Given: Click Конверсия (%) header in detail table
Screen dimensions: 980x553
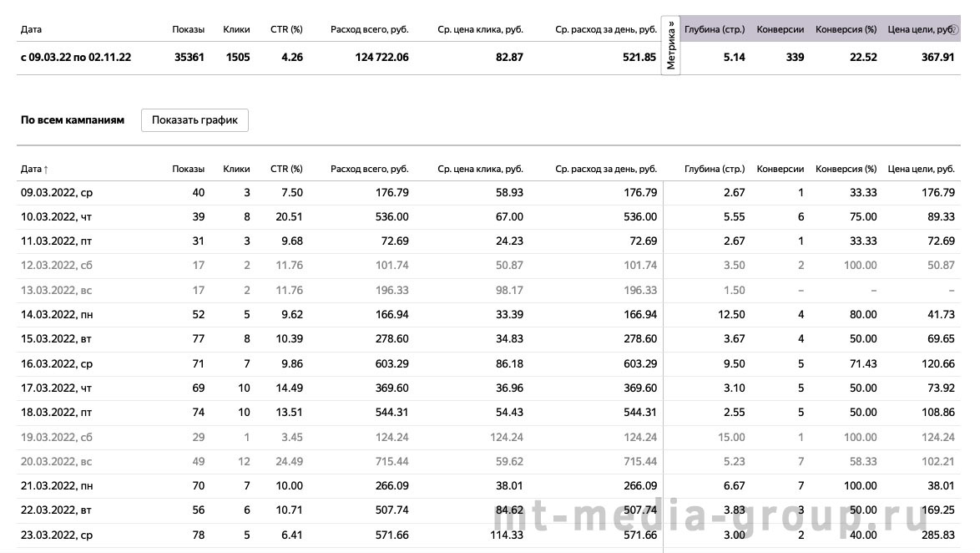Looking at the screenshot, I should point(846,169).
